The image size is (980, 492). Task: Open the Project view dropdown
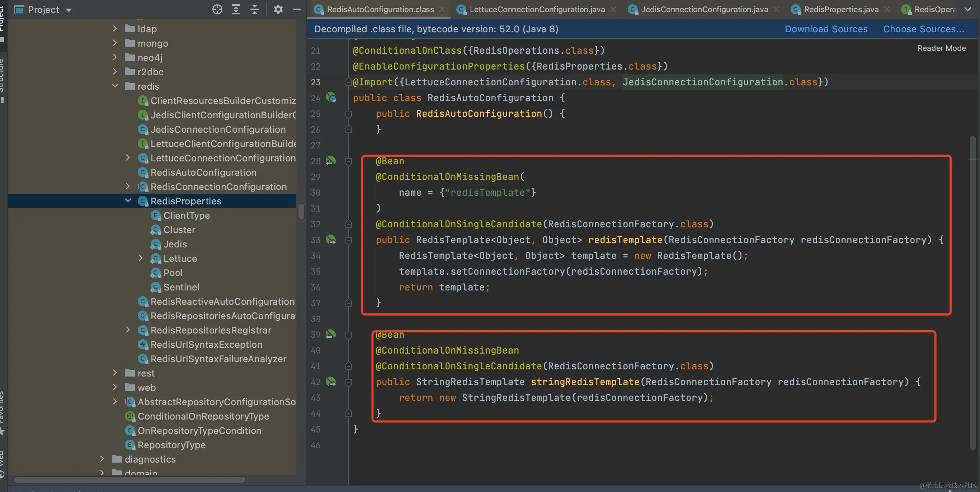coord(69,10)
